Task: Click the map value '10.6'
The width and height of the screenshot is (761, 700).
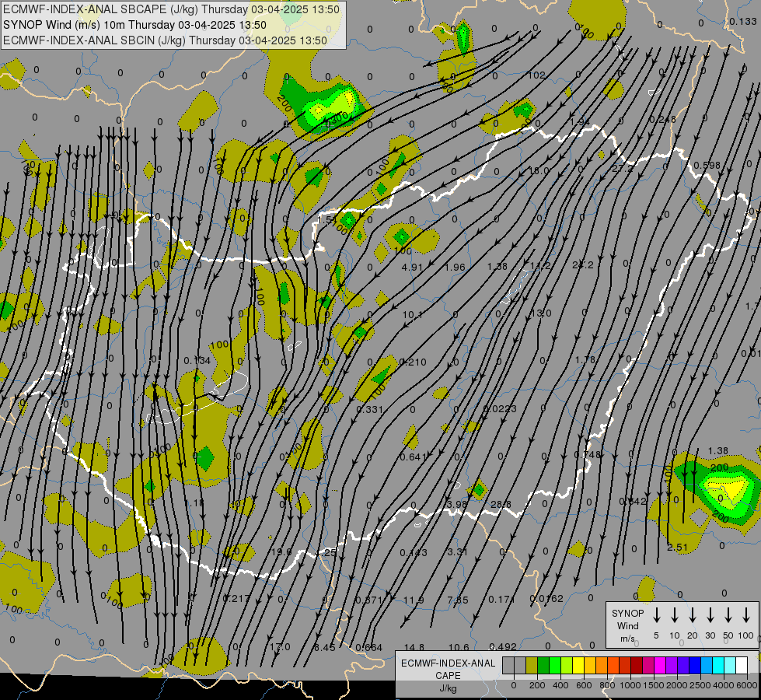Action: [459, 647]
